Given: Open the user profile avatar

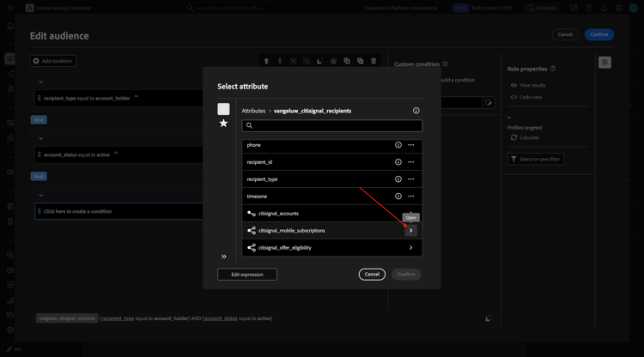Looking at the screenshot, I should point(634,8).
